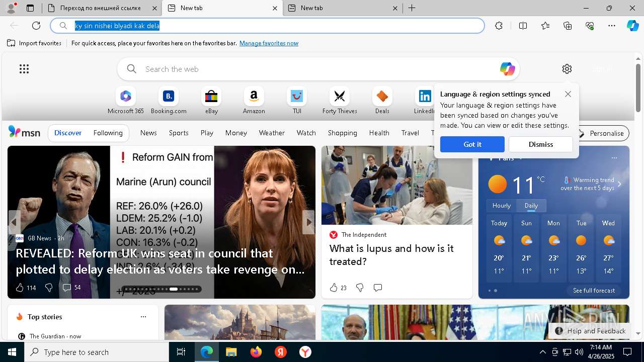Open the Extensions icon in toolbar
The height and width of the screenshot is (362, 644).
[499, 26]
